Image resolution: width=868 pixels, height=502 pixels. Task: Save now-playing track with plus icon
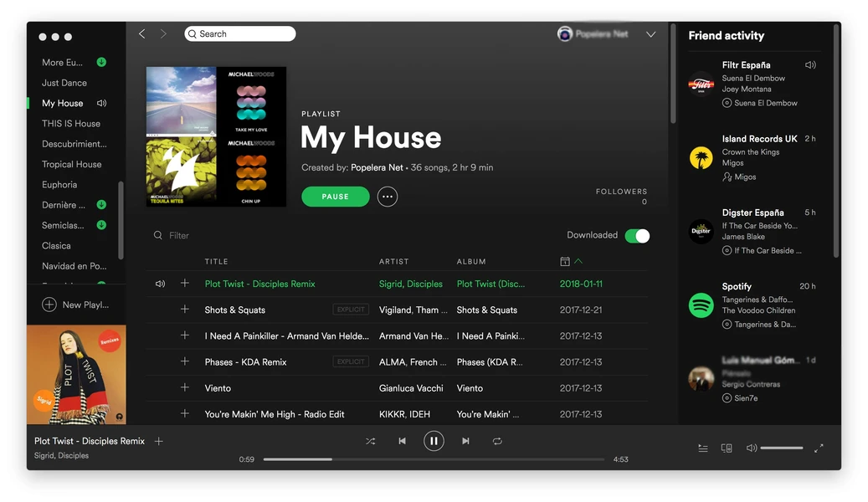[x=159, y=441]
